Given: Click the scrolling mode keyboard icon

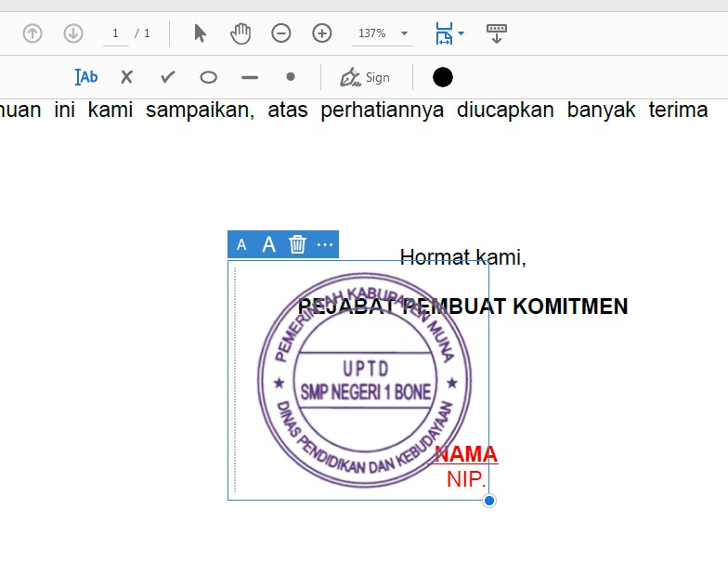Looking at the screenshot, I should tap(496, 33).
